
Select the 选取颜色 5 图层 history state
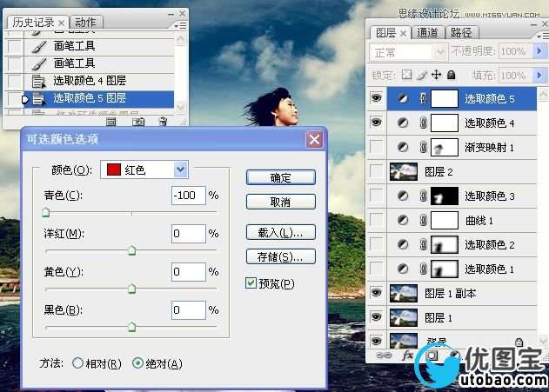click(99, 98)
